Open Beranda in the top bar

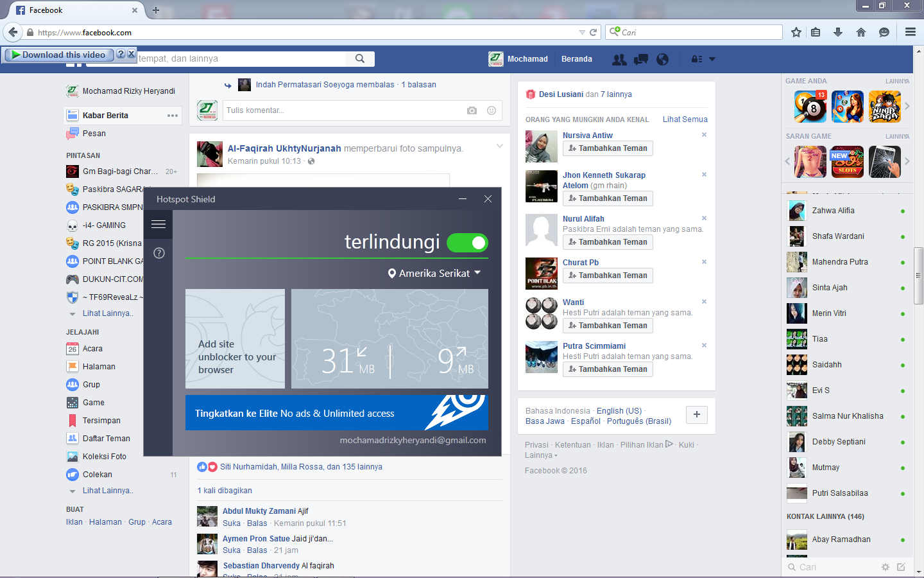pyautogui.click(x=577, y=59)
